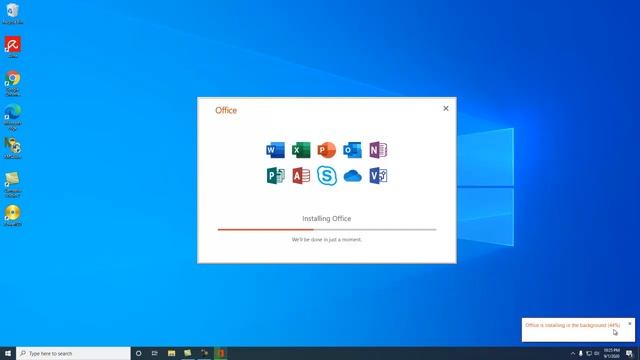Screen dimensions: 640x360
Task: Click the network tray icon
Action: (589, 353)
